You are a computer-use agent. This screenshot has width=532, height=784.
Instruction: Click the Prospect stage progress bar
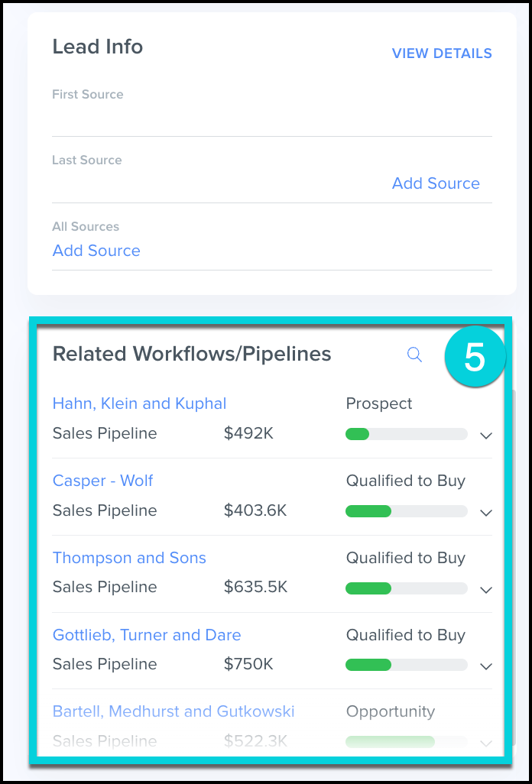tap(406, 434)
